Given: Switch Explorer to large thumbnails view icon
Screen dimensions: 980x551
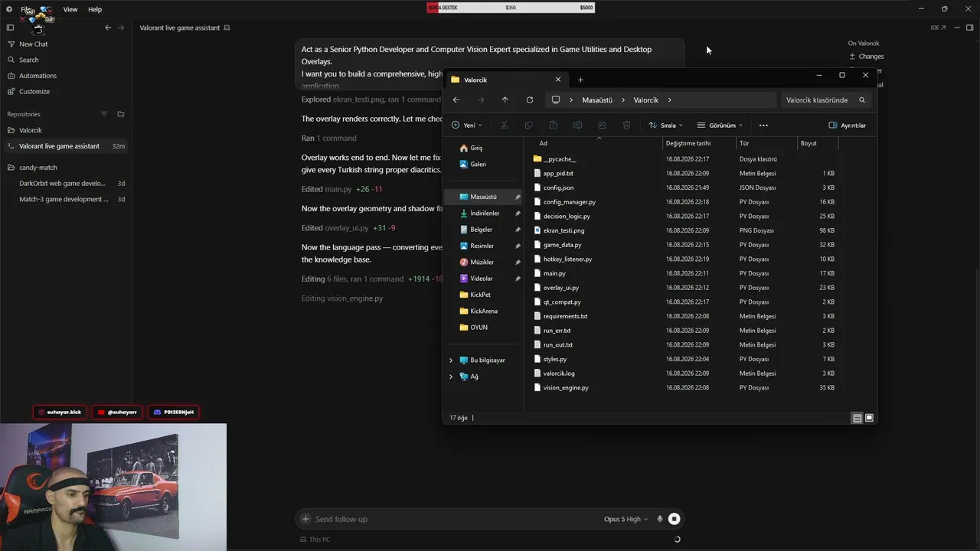Looking at the screenshot, I should (x=869, y=418).
